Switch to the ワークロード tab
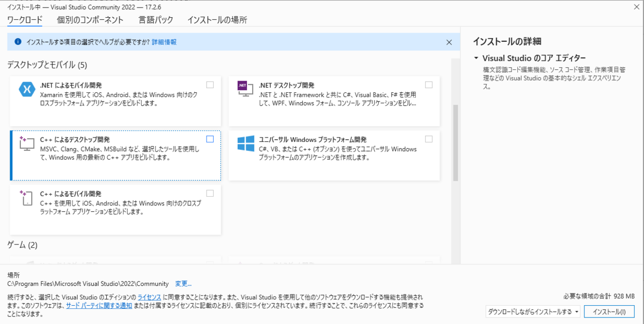The image size is (644, 324). tap(25, 20)
